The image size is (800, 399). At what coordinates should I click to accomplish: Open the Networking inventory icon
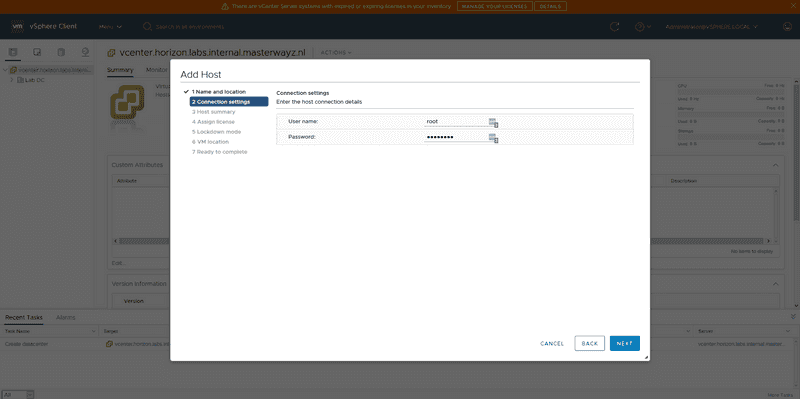[x=85, y=53]
